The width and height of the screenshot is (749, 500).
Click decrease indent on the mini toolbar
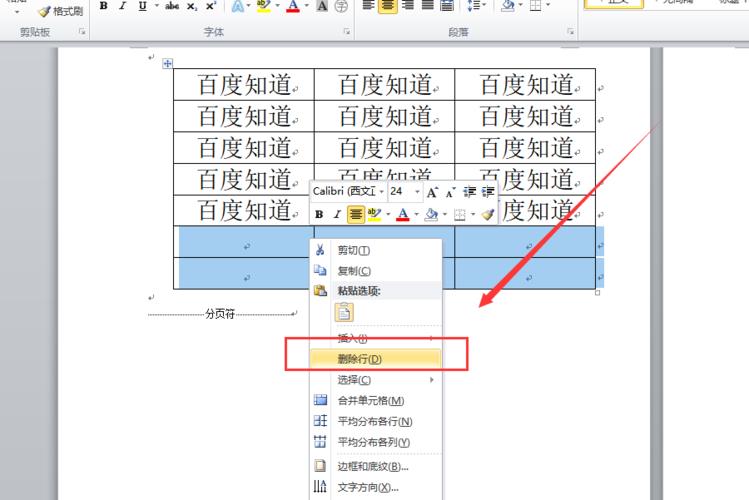[x=470, y=191]
